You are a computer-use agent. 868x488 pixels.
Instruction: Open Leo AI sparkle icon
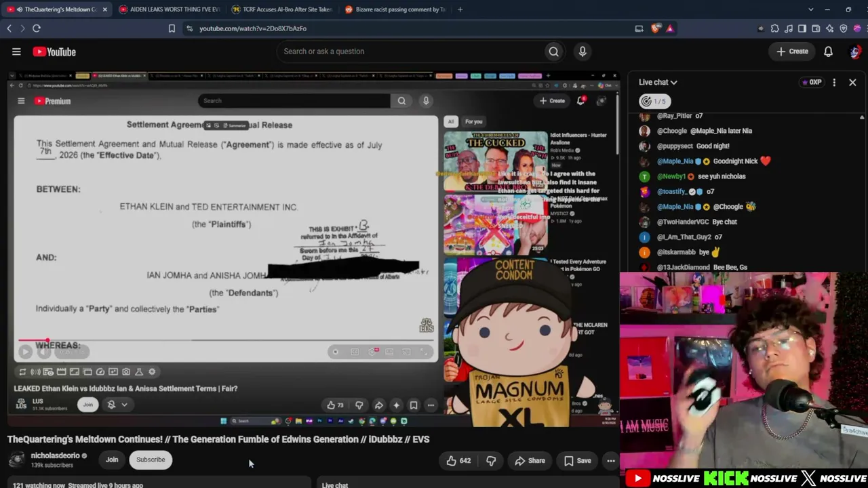click(x=830, y=28)
